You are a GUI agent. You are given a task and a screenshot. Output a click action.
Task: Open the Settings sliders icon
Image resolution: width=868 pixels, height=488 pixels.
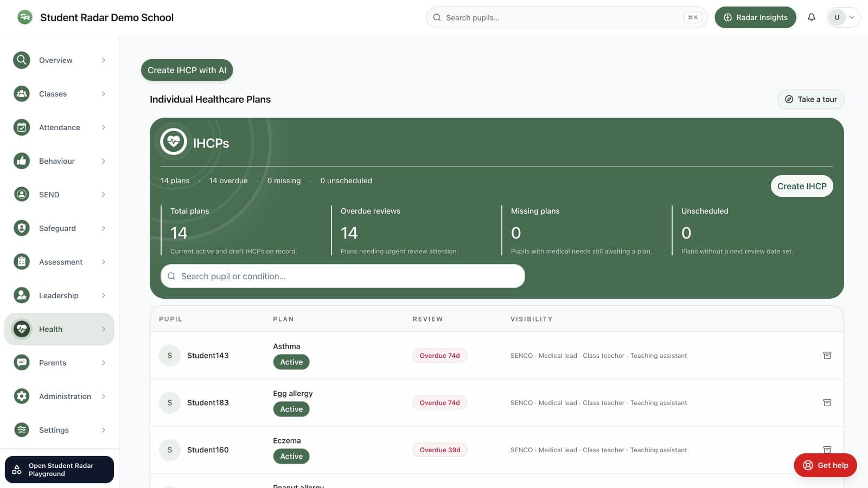coord(22,430)
